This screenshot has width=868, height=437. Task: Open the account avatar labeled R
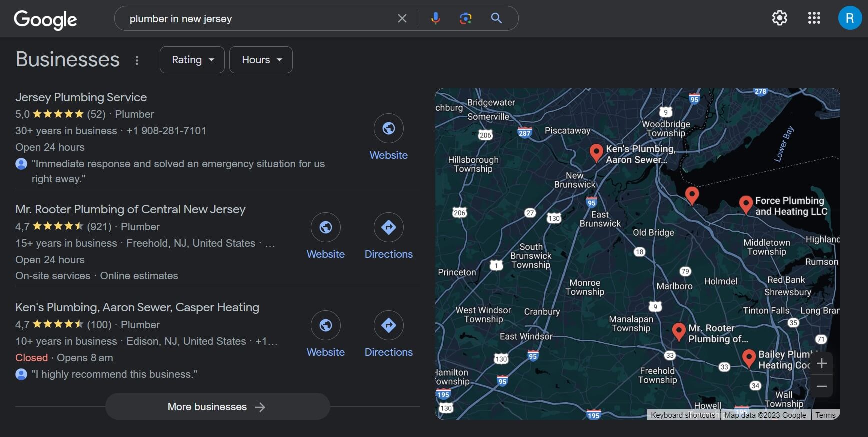(850, 18)
